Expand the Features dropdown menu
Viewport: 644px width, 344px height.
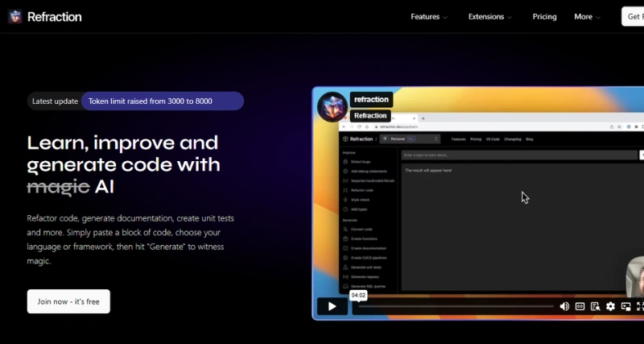[430, 17]
